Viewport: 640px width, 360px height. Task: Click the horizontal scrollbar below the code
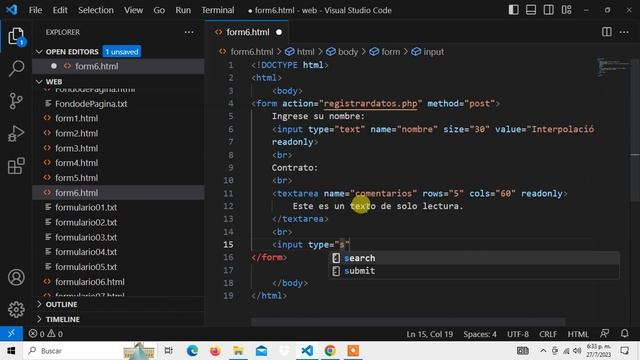coord(408,322)
